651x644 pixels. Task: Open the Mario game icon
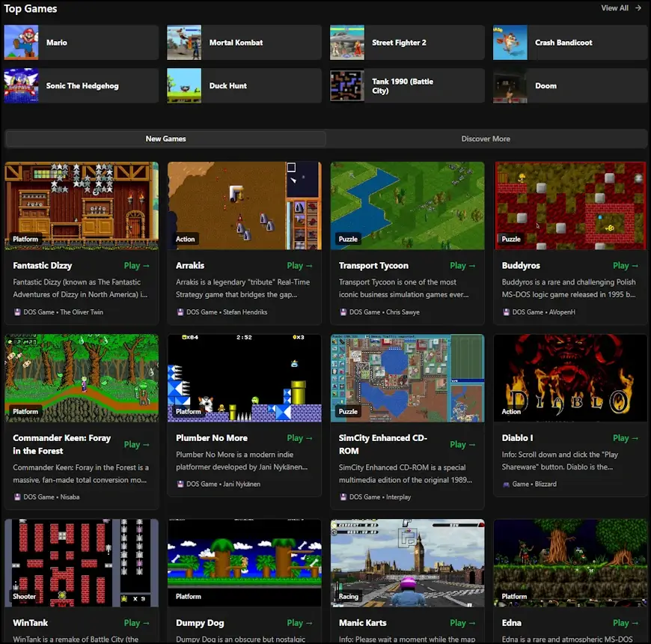pyautogui.click(x=21, y=43)
